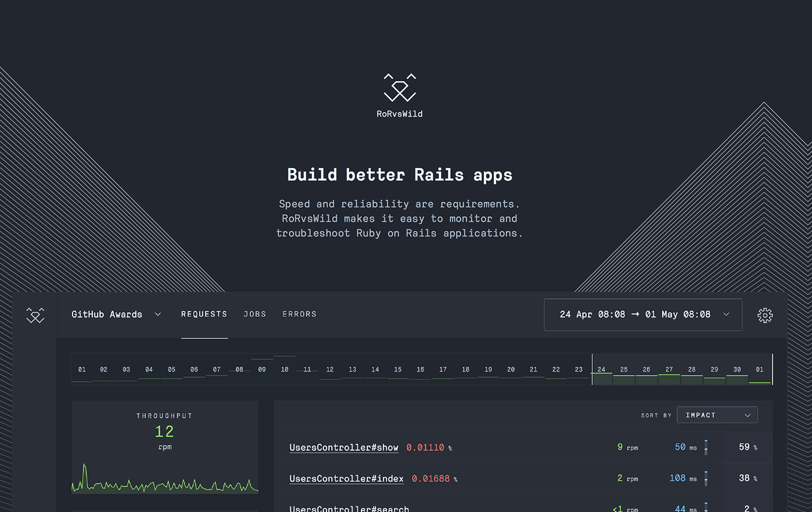Click the 2 rpm value for UsersController#index
This screenshot has height=512, width=812.
click(628, 478)
